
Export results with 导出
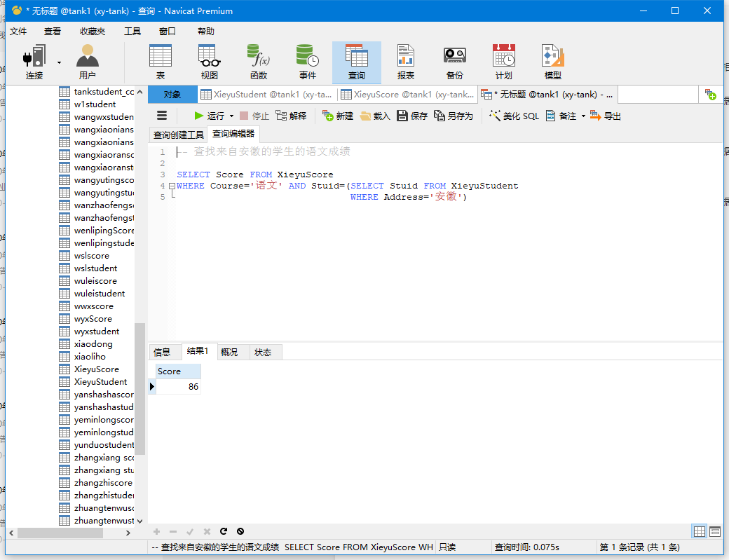pyautogui.click(x=606, y=116)
